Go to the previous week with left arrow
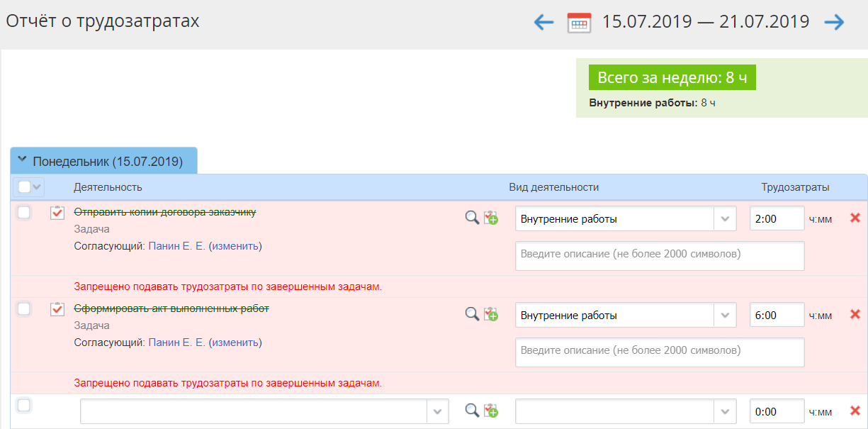Screen dimensions: 868x429 point(543,23)
